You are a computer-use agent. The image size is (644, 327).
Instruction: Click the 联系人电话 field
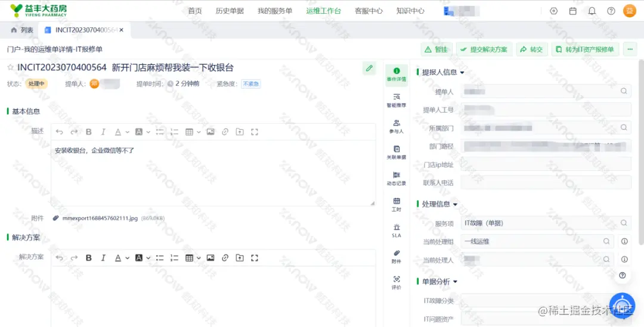click(x=546, y=182)
